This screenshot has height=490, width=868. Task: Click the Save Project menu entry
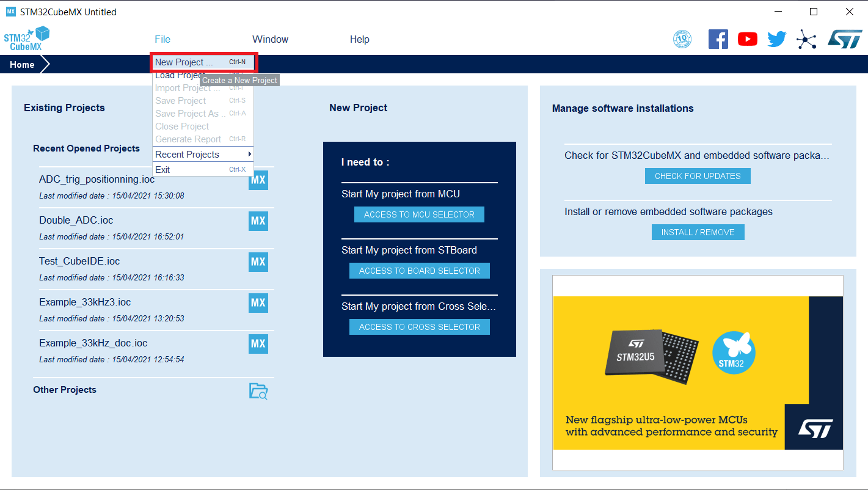pyautogui.click(x=203, y=101)
